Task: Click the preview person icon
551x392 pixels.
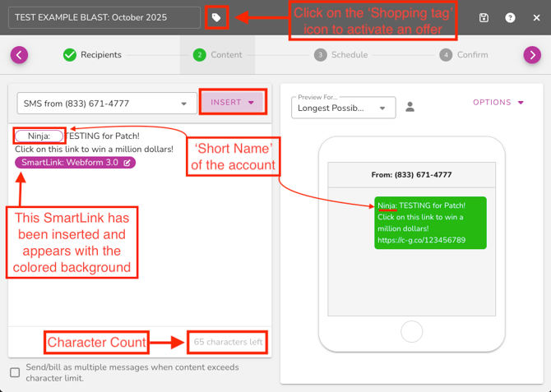Action: [410, 108]
